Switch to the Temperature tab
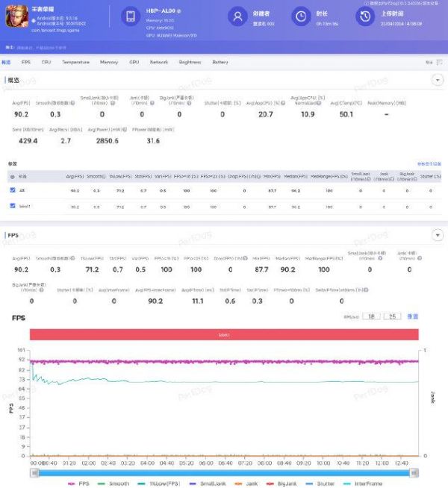 tap(75, 63)
